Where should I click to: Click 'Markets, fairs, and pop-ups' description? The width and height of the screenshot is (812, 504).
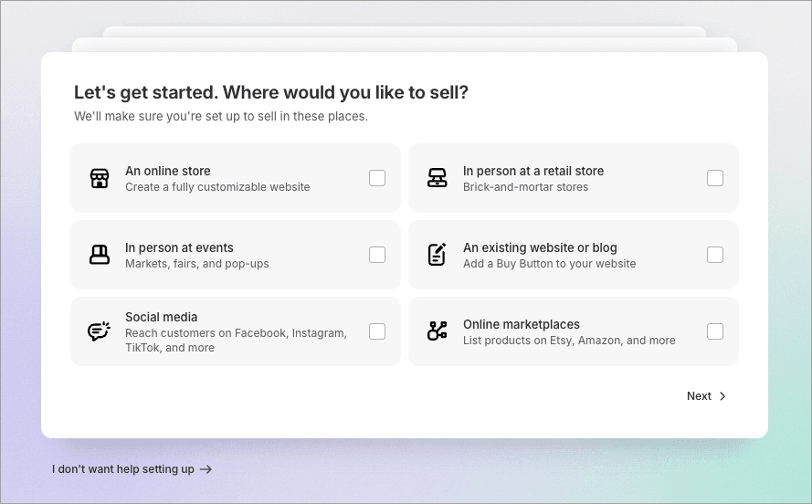196,263
